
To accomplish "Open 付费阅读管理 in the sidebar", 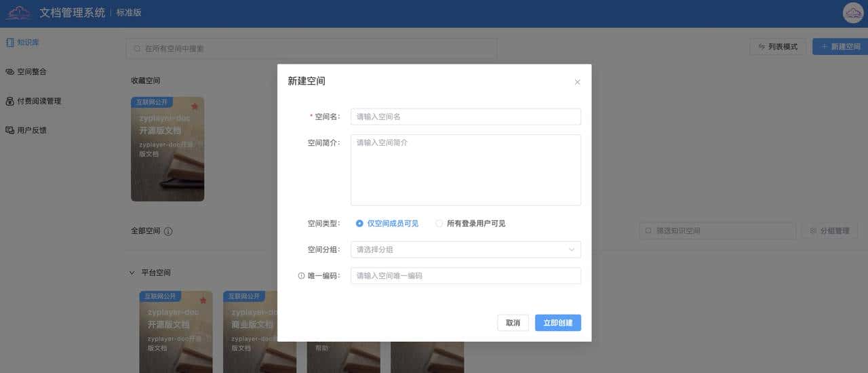I will coord(33,101).
